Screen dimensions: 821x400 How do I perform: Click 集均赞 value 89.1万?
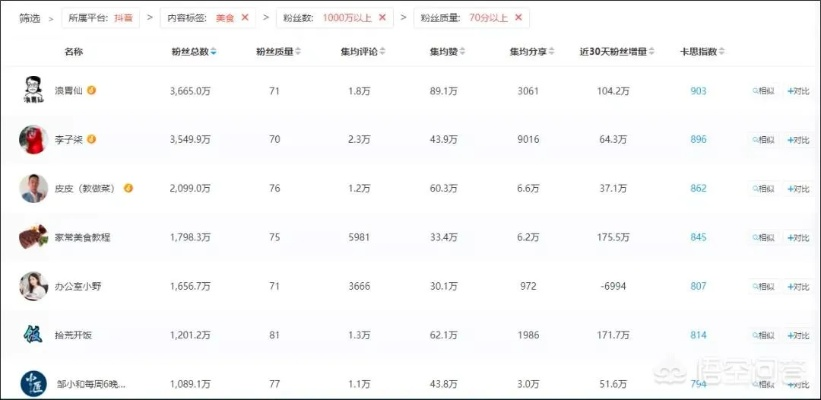(x=443, y=91)
